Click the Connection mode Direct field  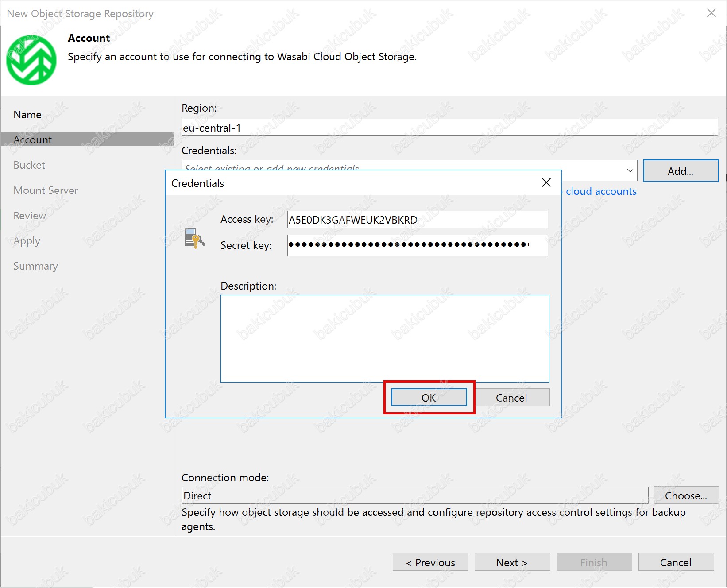pos(414,495)
